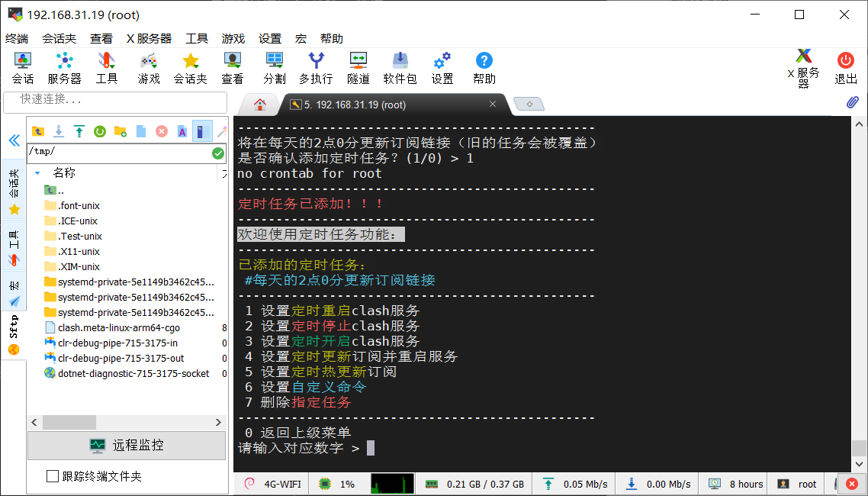Click the SFTP upload arrow icon
This screenshot has height=496, width=868.
click(x=79, y=131)
